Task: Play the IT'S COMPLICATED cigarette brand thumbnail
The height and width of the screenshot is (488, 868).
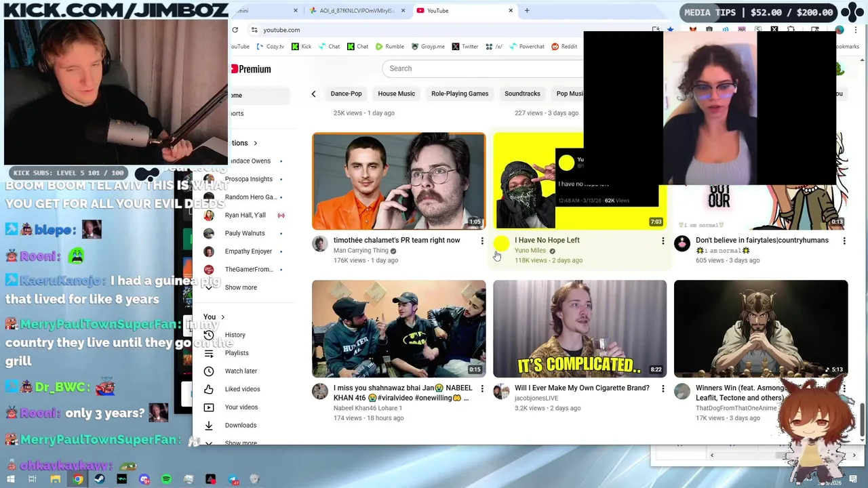Action: (x=580, y=329)
